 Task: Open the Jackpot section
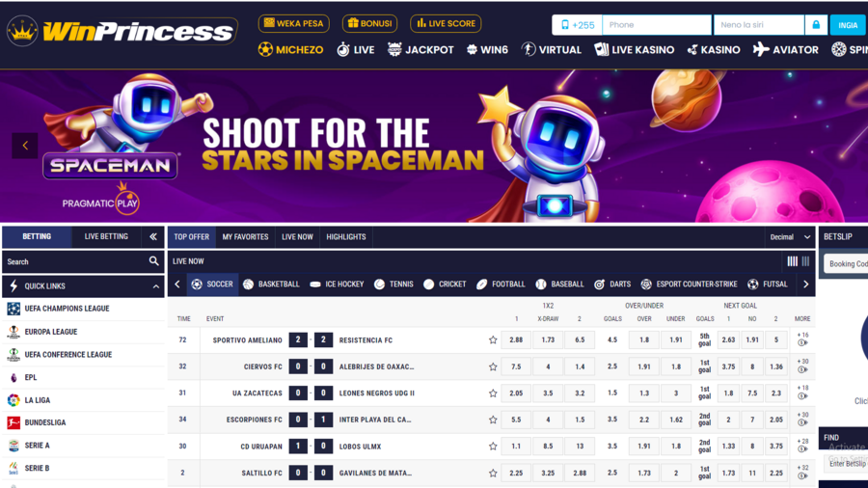point(420,49)
